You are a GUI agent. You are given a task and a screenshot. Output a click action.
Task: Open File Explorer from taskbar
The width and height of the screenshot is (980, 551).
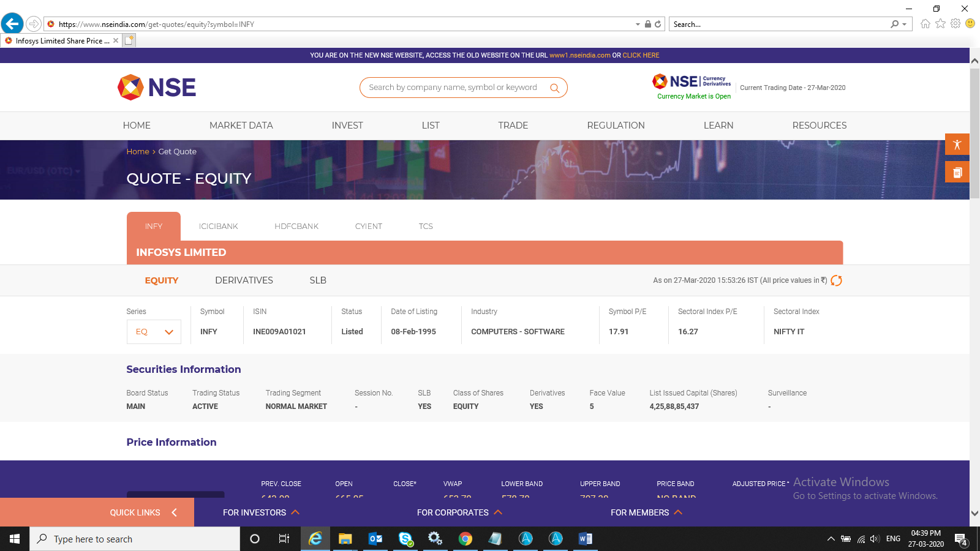click(x=345, y=539)
